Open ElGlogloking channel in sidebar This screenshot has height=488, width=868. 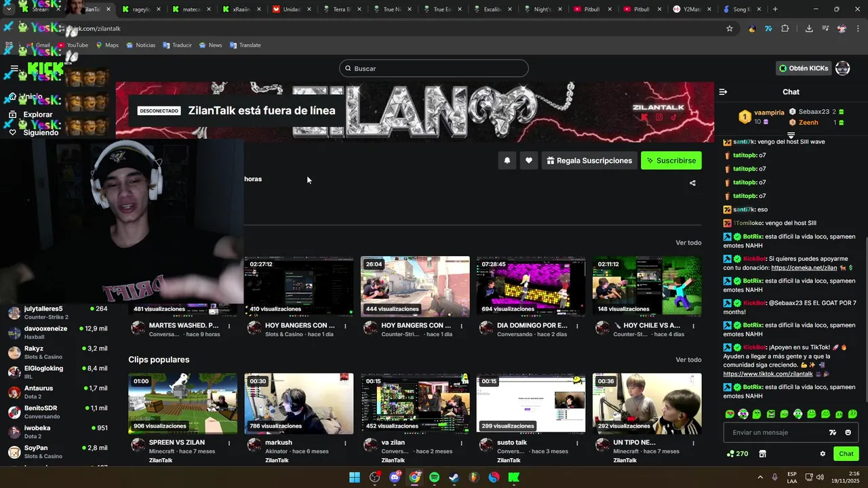point(58,372)
